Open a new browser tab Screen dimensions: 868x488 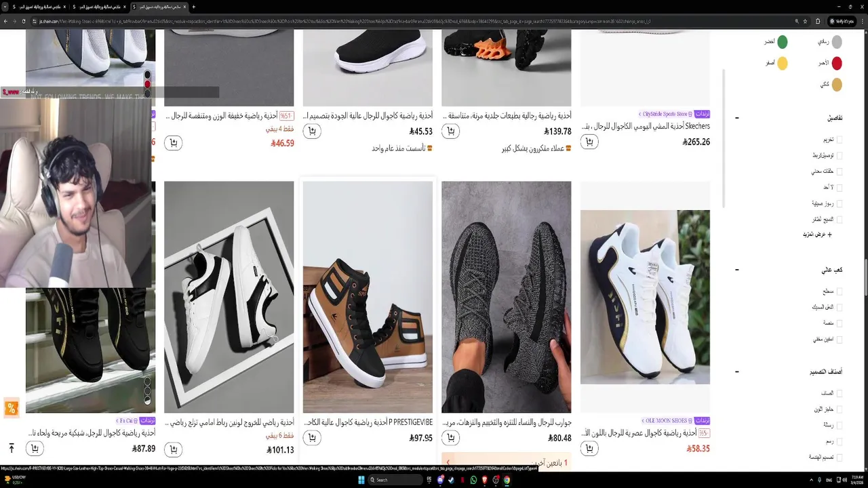tap(194, 7)
